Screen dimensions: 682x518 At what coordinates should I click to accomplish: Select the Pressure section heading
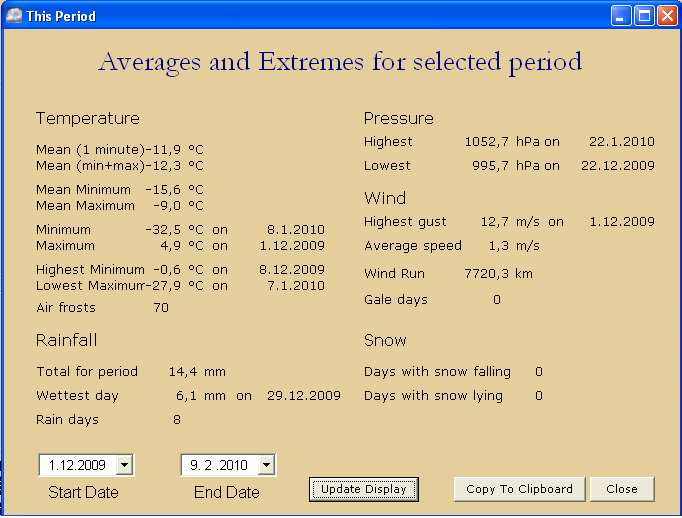click(398, 118)
